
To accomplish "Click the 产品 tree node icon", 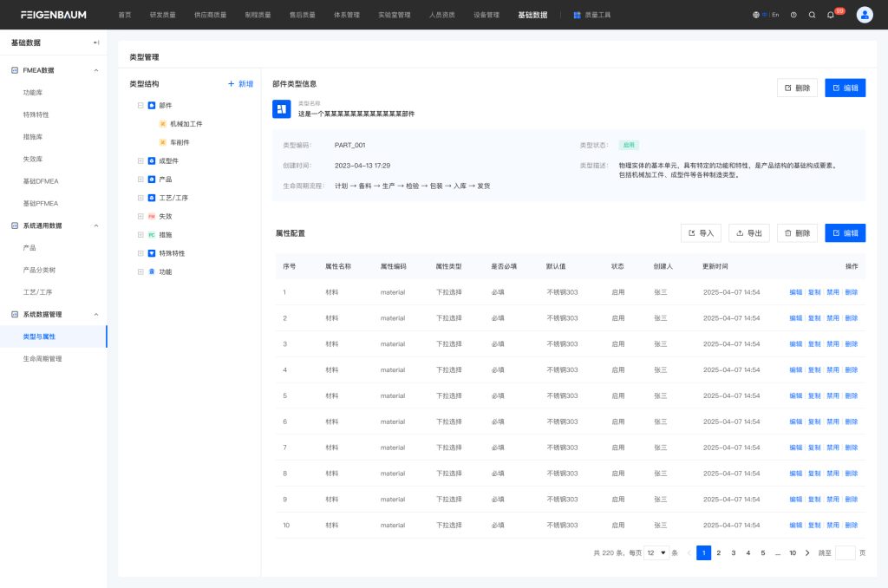I will coord(152,180).
